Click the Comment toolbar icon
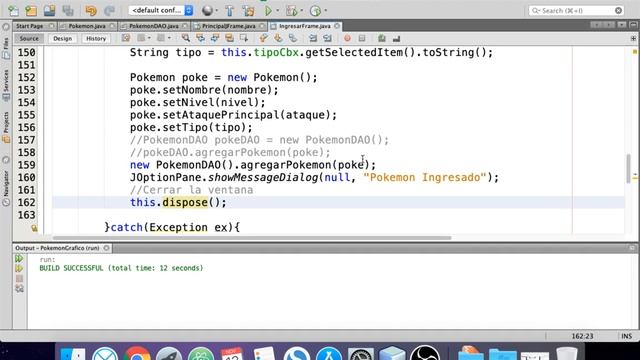The height and width of the screenshot is (360, 640). point(382,38)
